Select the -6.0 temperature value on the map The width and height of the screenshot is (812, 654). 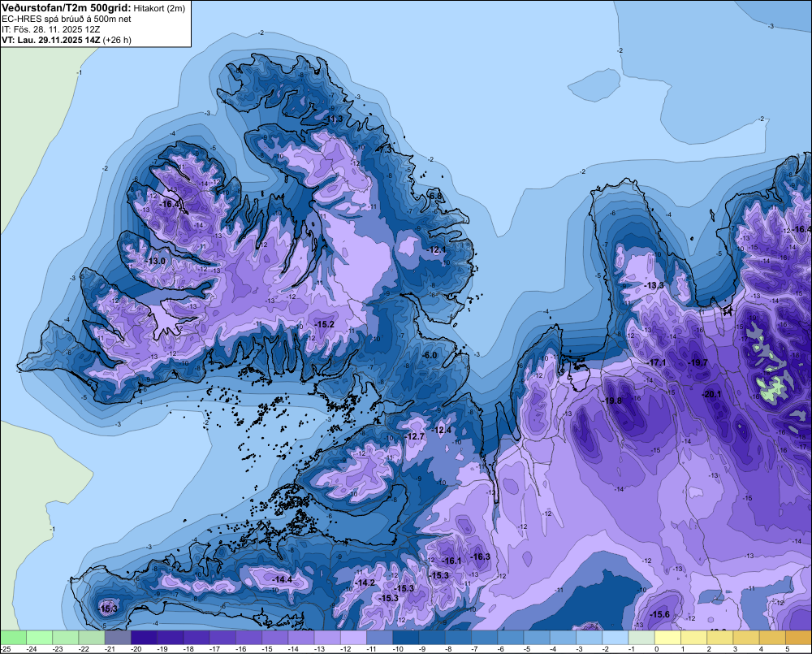(430, 356)
